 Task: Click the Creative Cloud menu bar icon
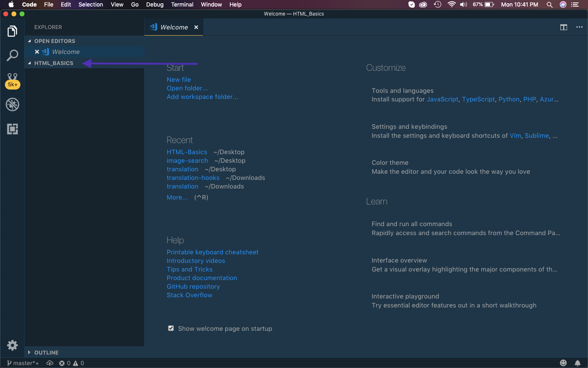pyautogui.click(x=423, y=4)
